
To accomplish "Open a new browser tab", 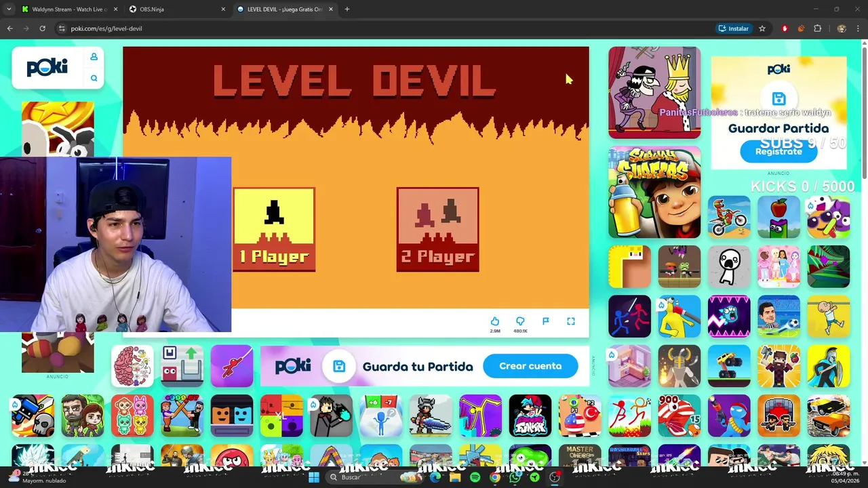I will 347,9.
